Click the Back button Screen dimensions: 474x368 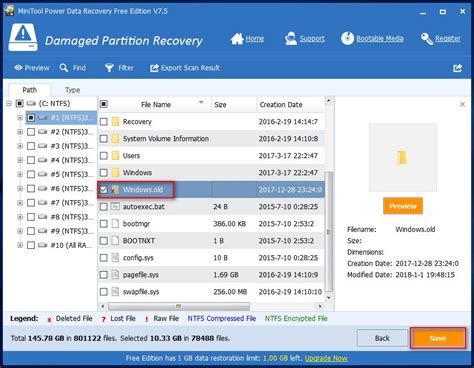coord(382,338)
